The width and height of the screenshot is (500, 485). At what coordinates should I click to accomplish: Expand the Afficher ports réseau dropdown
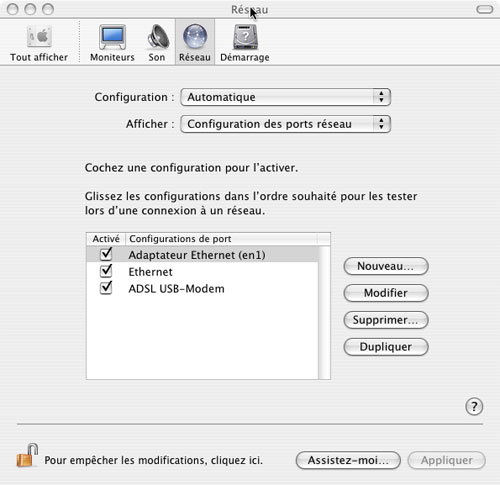click(x=285, y=124)
